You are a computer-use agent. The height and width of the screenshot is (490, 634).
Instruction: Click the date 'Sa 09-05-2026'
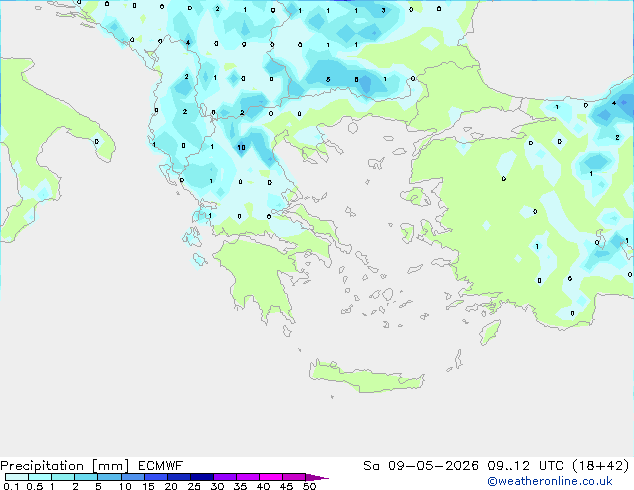pos(421,466)
